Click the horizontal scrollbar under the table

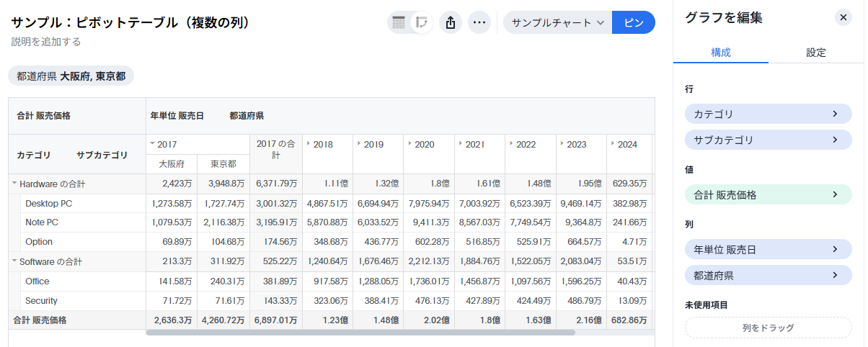pos(360,333)
